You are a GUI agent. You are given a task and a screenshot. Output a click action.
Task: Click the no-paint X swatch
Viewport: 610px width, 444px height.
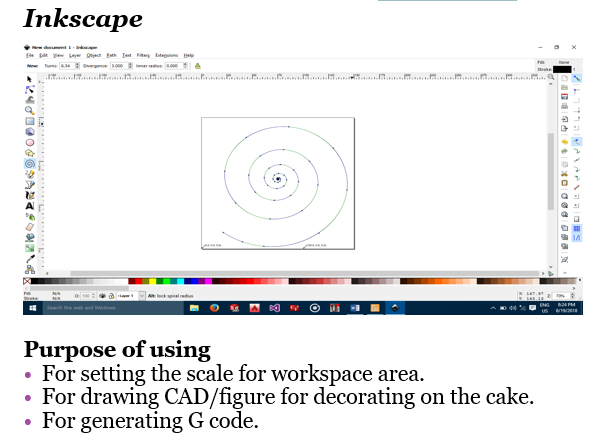(27, 281)
